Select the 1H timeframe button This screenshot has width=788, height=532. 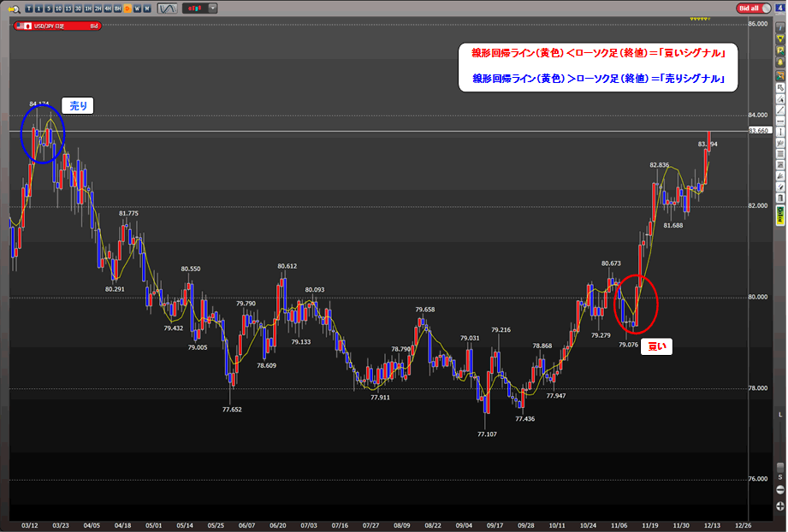pos(88,9)
